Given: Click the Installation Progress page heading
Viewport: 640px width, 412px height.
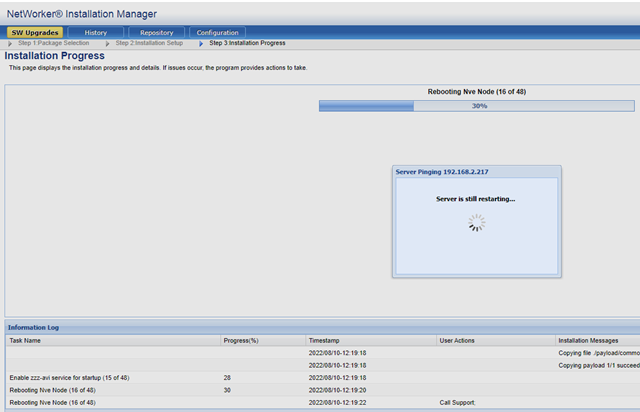Looking at the screenshot, I should click(55, 56).
